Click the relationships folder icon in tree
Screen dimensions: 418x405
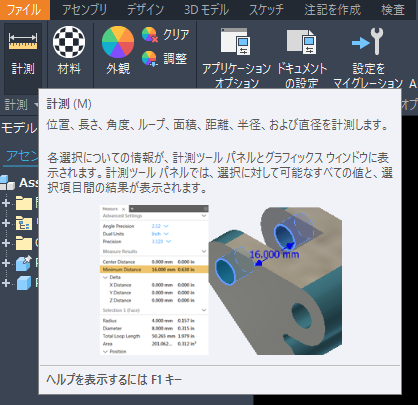point(24,223)
